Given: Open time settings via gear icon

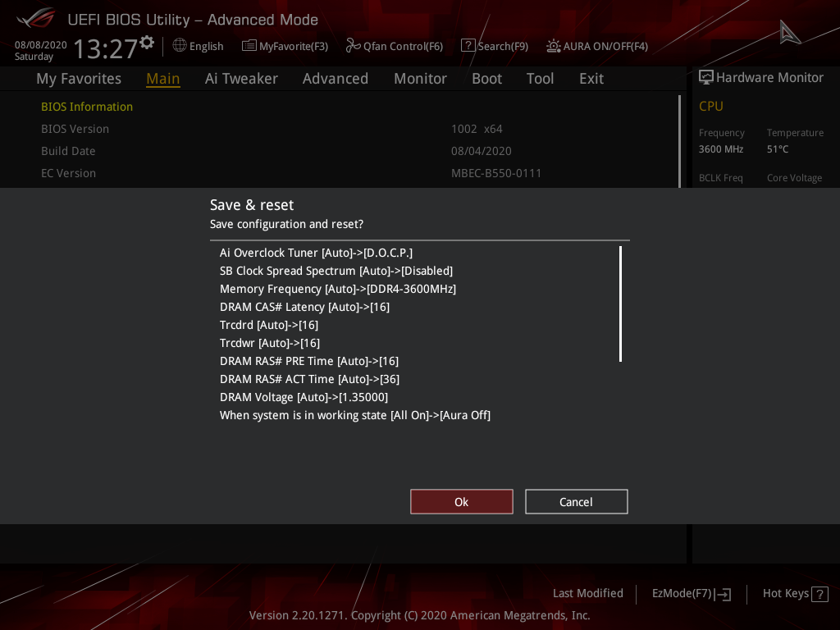Looking at the screenshot, I should pos(147,42).
